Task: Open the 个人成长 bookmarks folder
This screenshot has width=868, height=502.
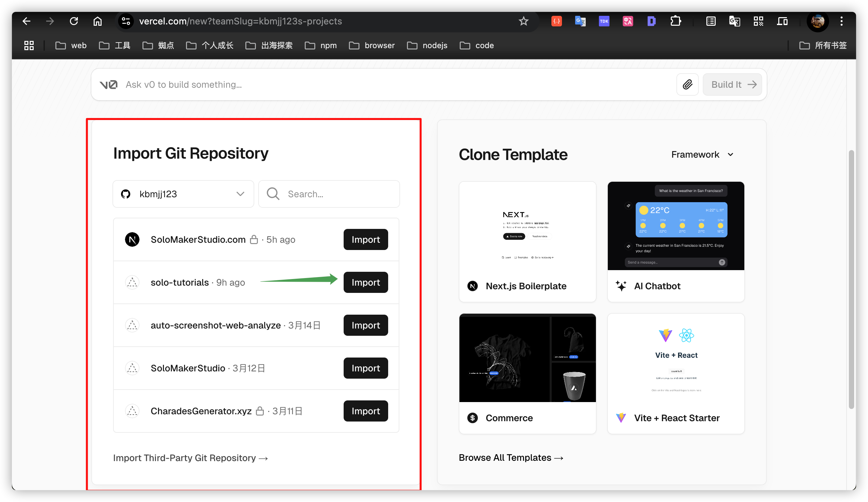Action: [210, 46]
